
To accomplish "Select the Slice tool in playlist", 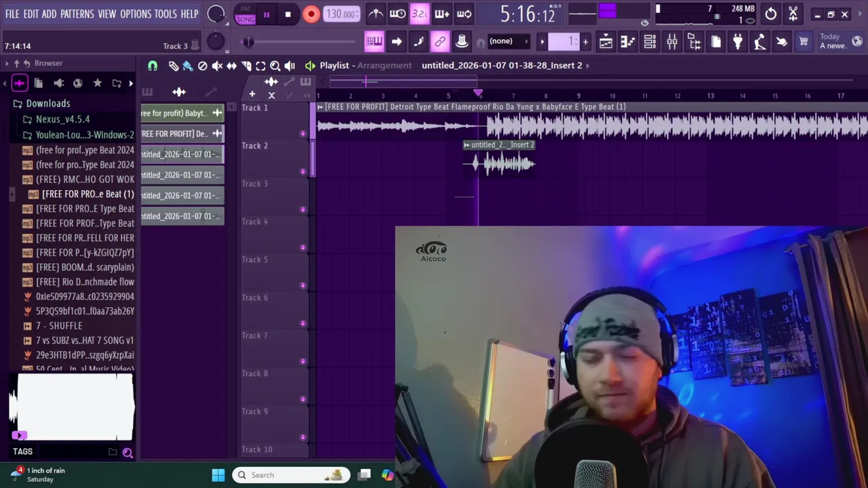I will tap(246, 66).
